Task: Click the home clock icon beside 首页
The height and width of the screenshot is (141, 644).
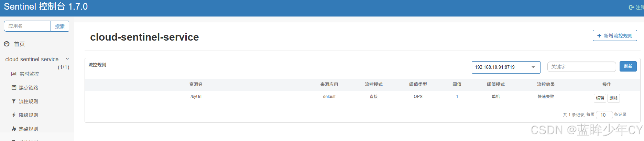Action: 7,44
